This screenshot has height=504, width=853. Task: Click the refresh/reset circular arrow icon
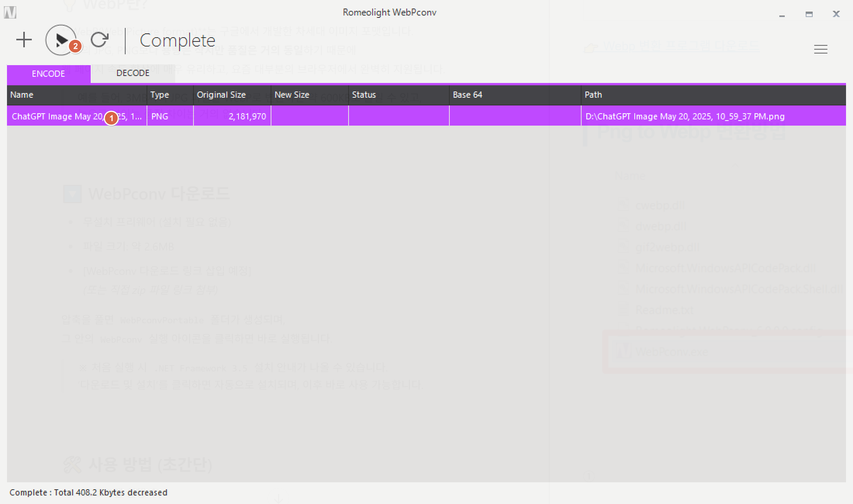[100, 40]
